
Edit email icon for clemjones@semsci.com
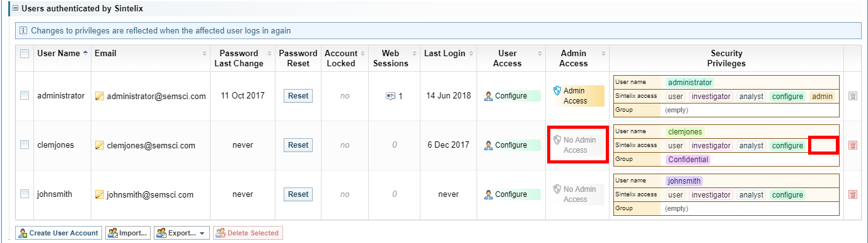(99, 145)
